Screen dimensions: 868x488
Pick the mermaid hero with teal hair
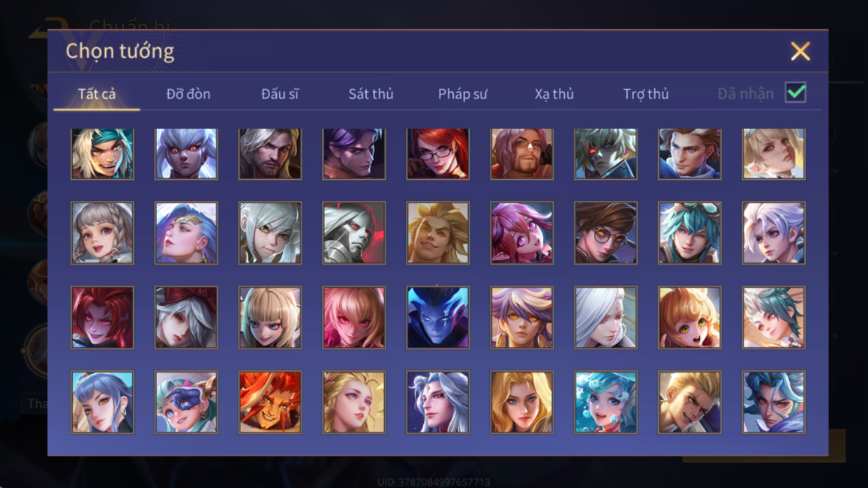point(605,403)
